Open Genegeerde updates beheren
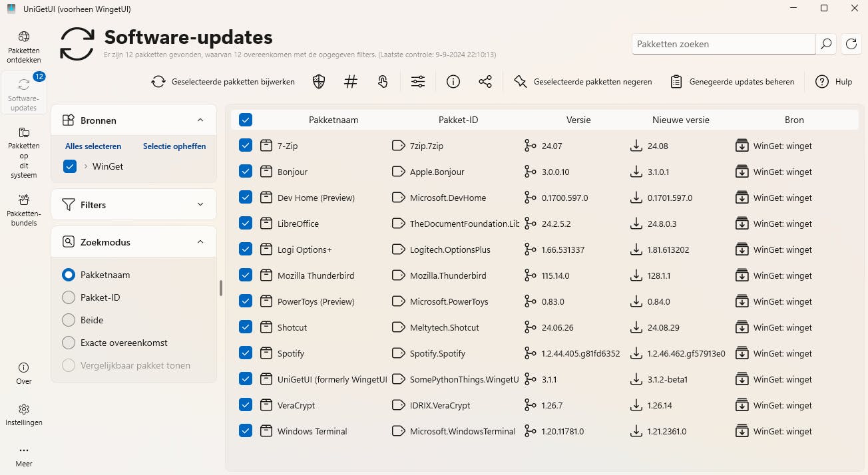The height and width of the screenshot is (475, 868). coord(732,82)
